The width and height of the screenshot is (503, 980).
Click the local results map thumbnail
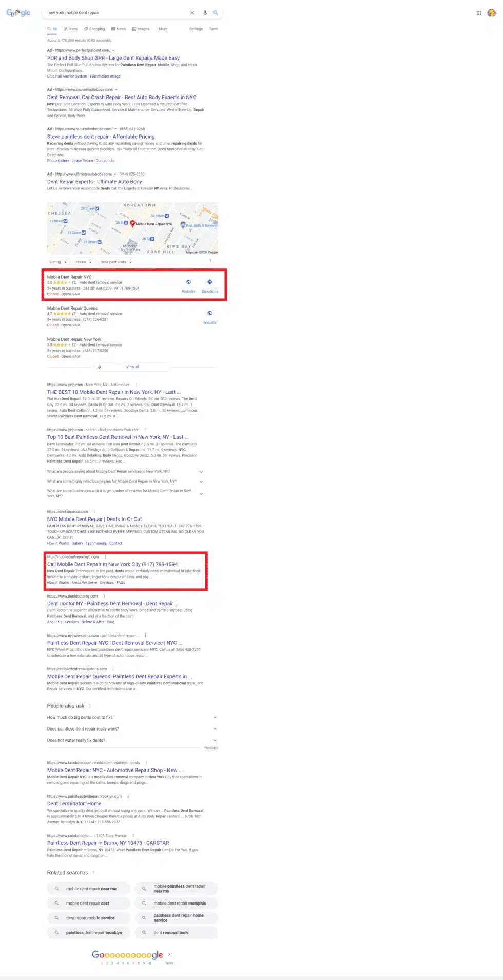tap(132, 228)
